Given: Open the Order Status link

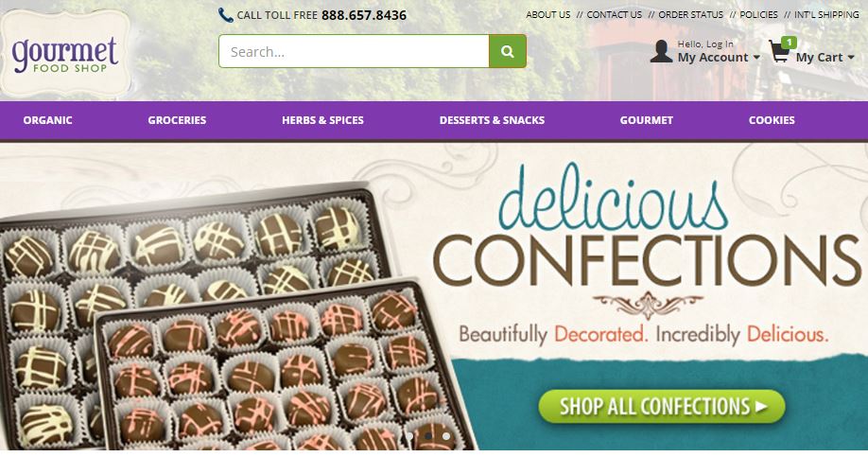Looking at the screenshot, I should (691, 15).
